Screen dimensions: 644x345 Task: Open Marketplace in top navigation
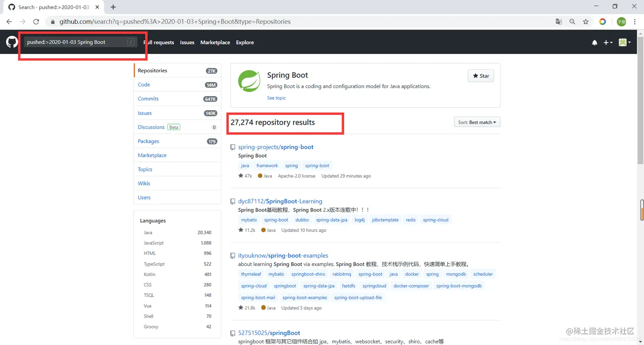tap(215, 43)
